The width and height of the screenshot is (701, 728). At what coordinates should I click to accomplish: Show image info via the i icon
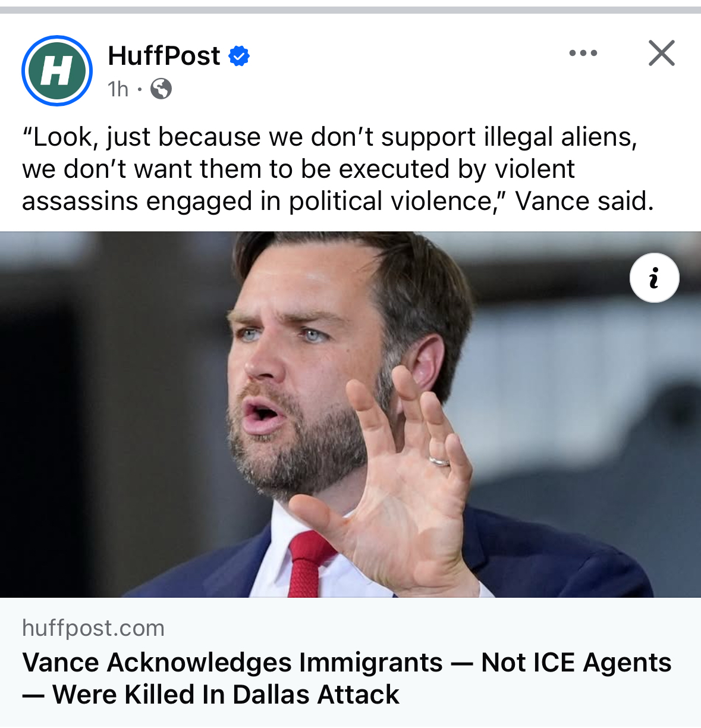point(655,278)
